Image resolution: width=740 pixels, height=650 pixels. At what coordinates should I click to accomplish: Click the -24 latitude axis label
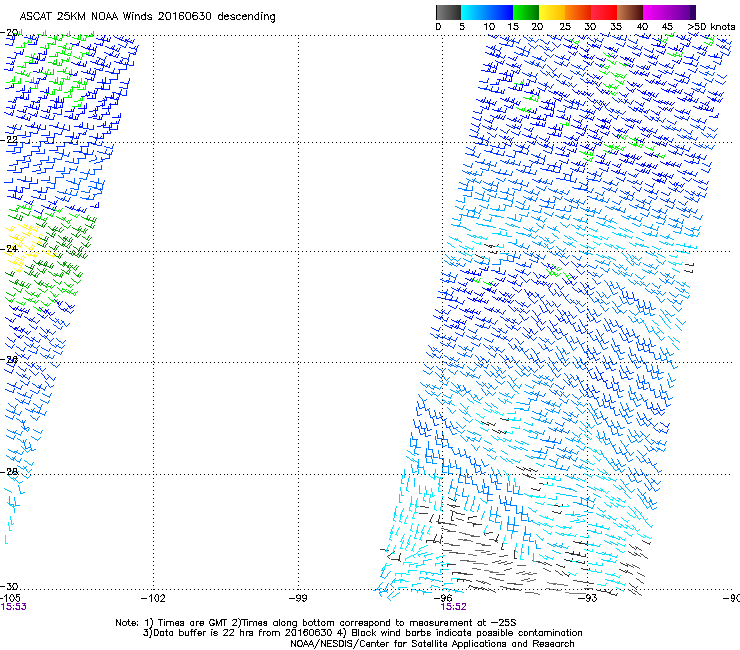tap(9, 249)
